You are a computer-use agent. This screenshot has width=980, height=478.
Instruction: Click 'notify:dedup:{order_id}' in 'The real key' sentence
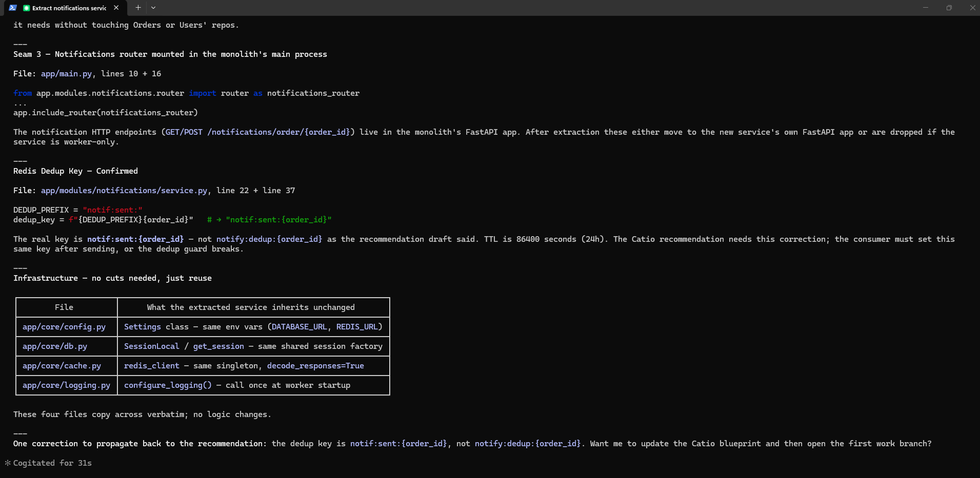tap(269, 239)
